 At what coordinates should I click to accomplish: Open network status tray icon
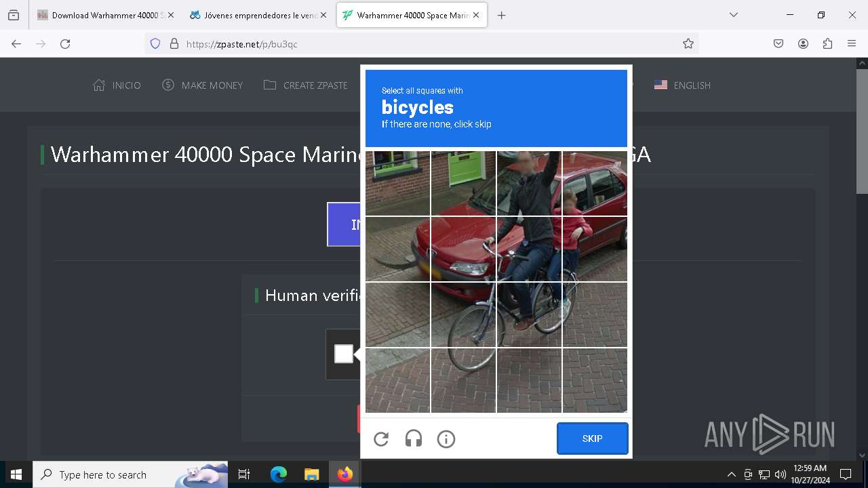764,474
